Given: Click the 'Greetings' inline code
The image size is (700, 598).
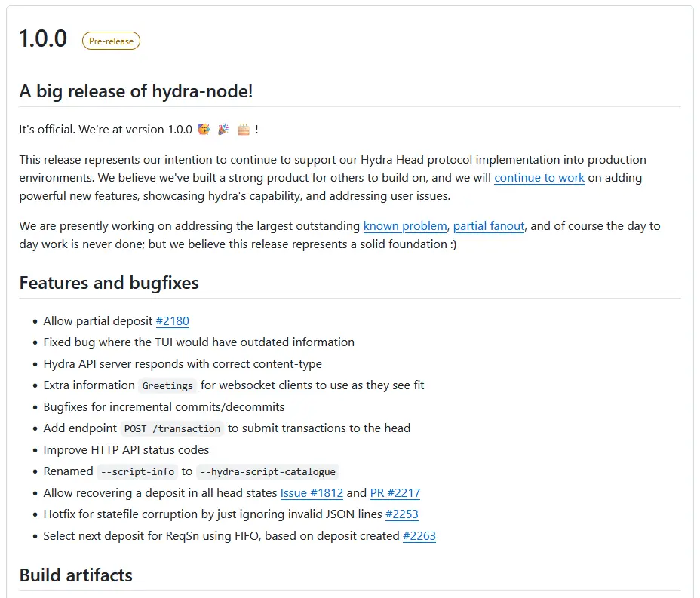Looking at the screenshot, I should click(167, 385).
